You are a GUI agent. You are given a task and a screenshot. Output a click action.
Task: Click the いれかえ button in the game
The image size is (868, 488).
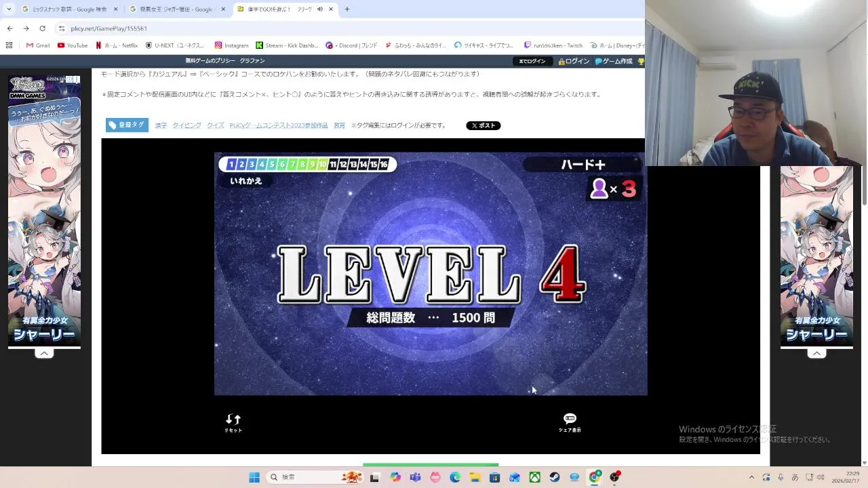[245, 181]
